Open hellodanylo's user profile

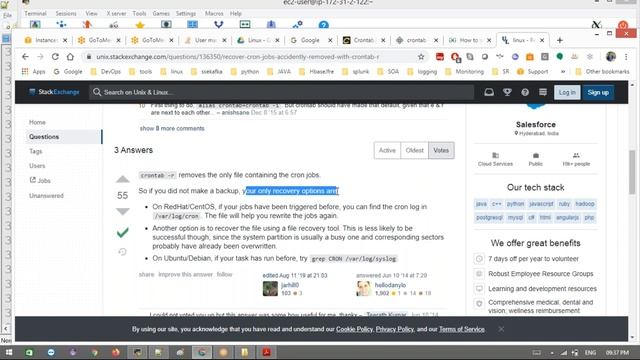point(390,285)
